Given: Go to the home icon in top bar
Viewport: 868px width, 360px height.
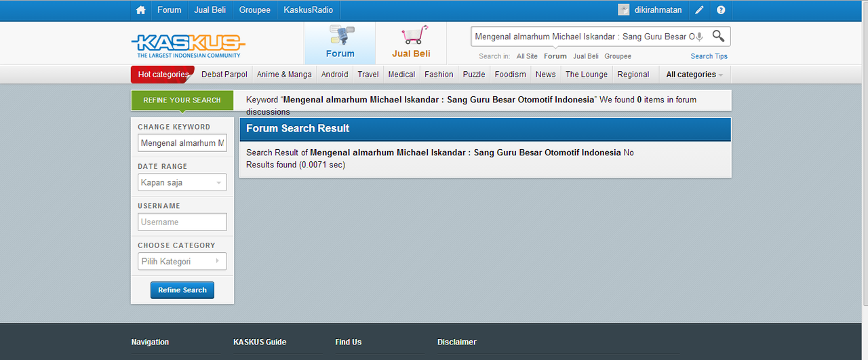Looking at the screenshot, I should tap(141, 10).
